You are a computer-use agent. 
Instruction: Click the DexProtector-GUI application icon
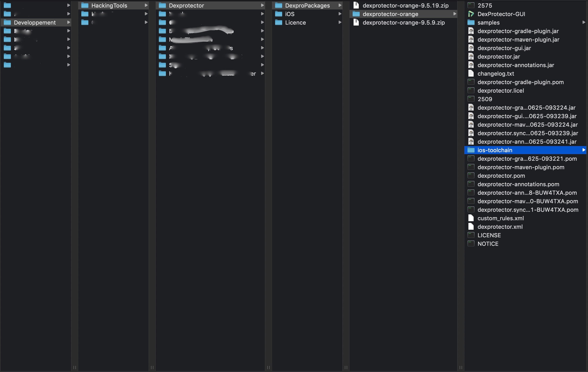click(x=471, y=14)
